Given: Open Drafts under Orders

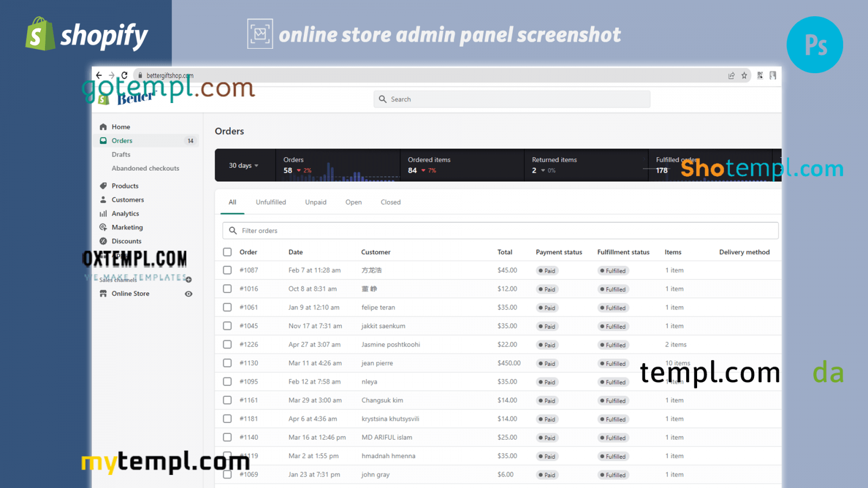Looking at the screenshot, I should [121, 155].
